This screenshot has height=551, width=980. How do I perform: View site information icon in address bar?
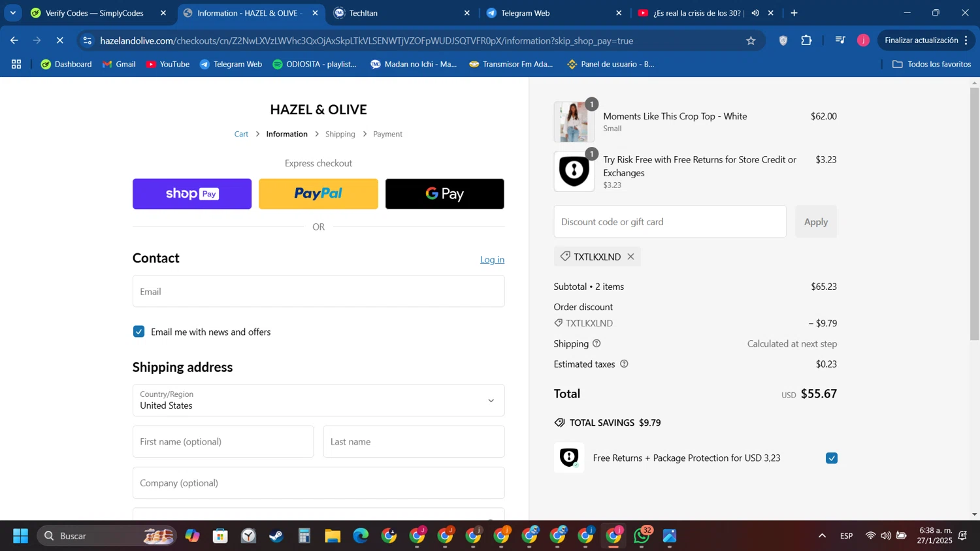(x=88, y=40)
